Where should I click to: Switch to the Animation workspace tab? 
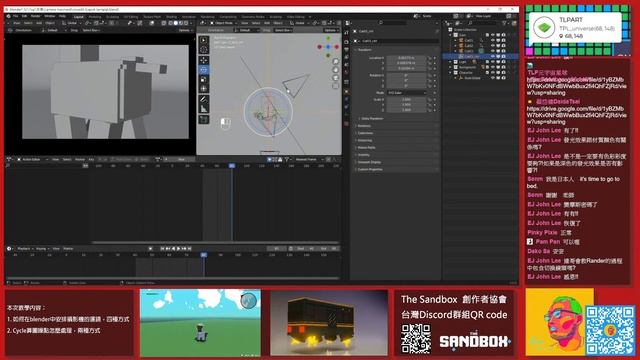click(189, 17)
